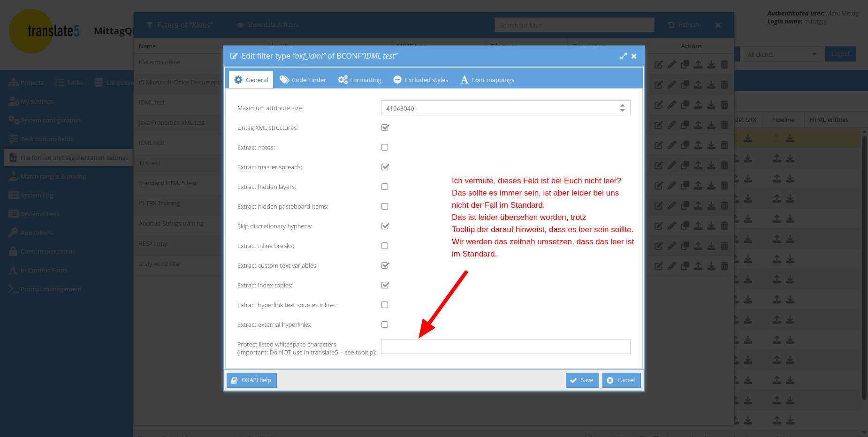Click the Search for filter box
This screenshot has height=437, width=868.
coord(574,25)
